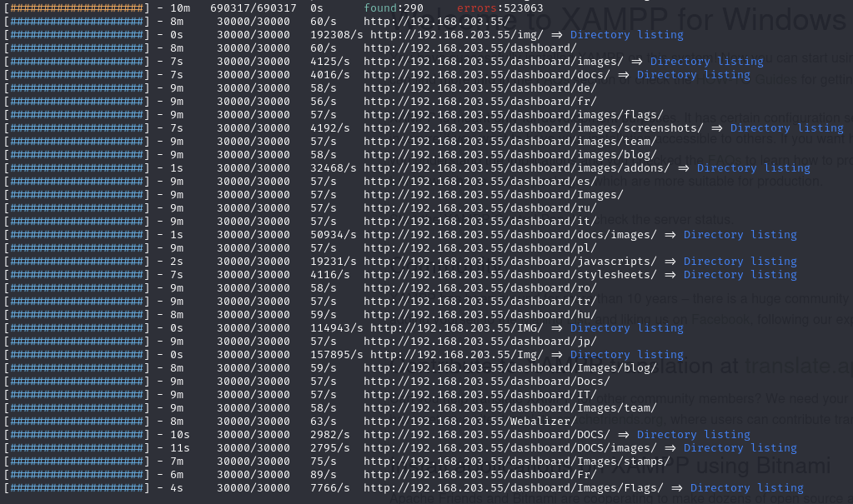Open the dashboard/javascripts/ URL
Image resolution: width=853 pixels, height=504 pixels.
tap(509, 262)
